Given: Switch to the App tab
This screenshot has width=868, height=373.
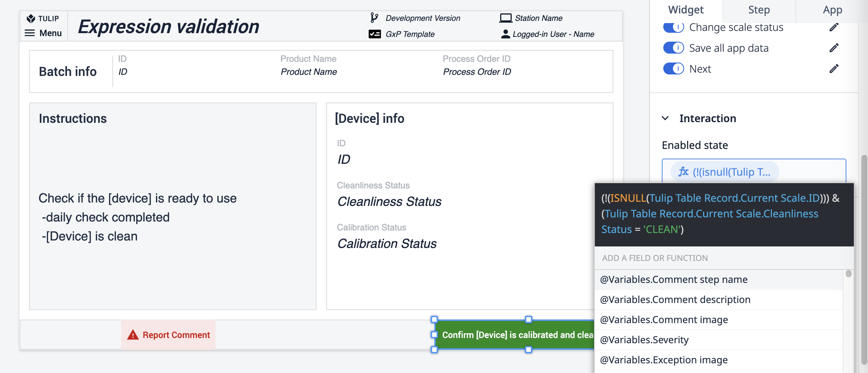Looking at the screenshot, I should click(x=832, y=10).
